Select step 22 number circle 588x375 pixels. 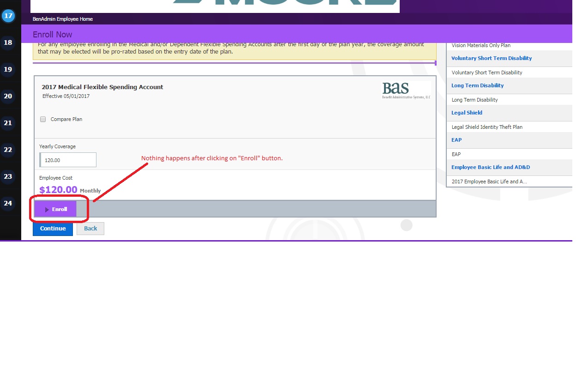[x=8, y=150]
